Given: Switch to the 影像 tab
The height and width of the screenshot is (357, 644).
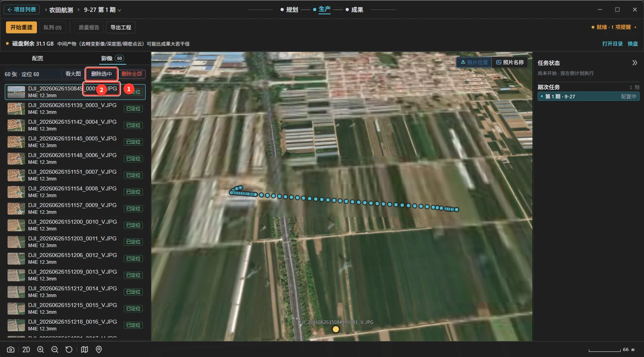Looking at the screenshot, I should [x=112, y=59].
